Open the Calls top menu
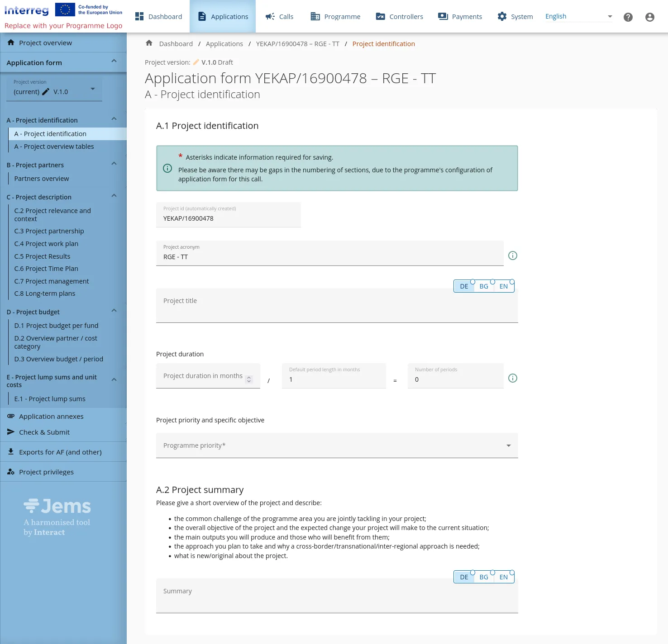 pyautogui.click(x=279, y=16)
